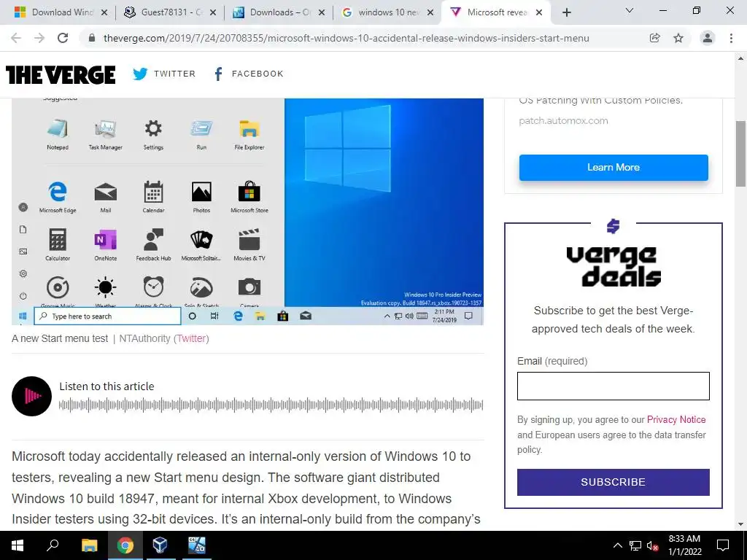Click the Twitter bird icon
Viewport: 747px width, 560px height.
(x=140, y=74)
